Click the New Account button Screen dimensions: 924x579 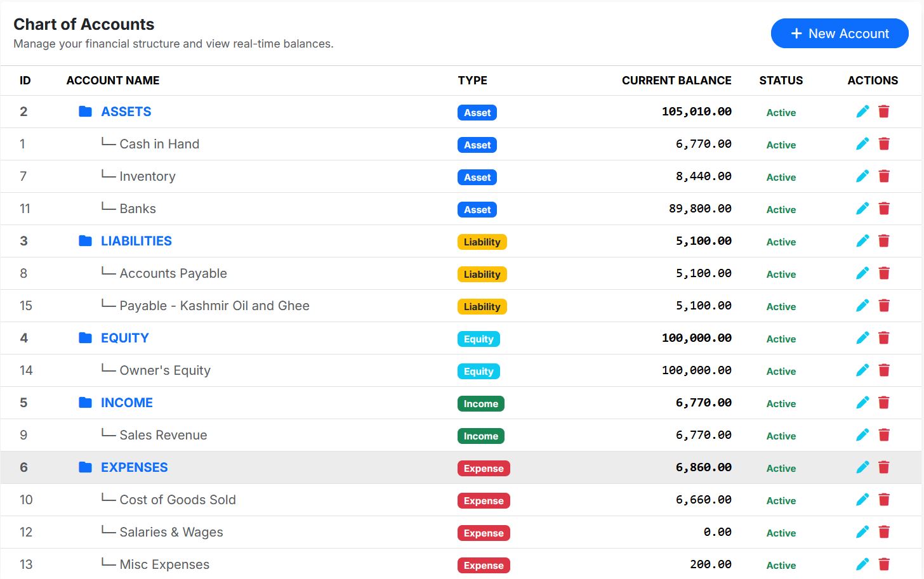(x=839, y=33)
